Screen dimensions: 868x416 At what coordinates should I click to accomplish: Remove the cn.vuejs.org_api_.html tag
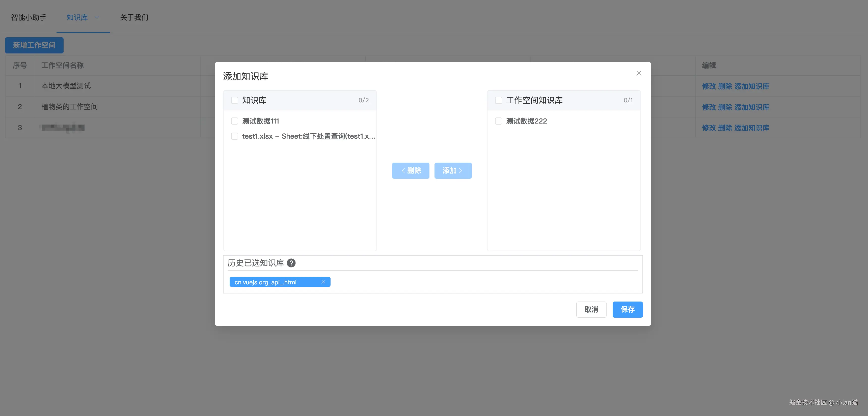tap(323, 282)
